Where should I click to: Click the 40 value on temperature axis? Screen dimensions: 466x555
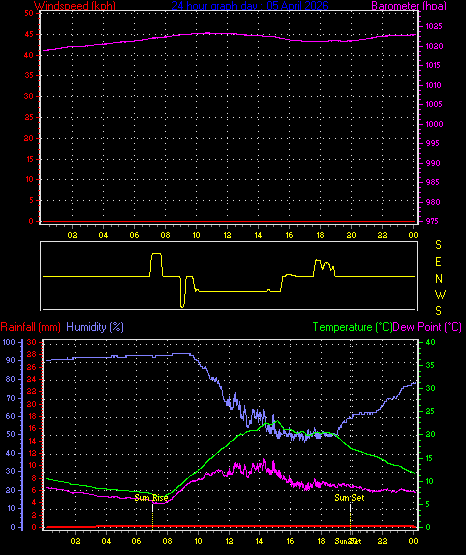[x=430, y=342]
